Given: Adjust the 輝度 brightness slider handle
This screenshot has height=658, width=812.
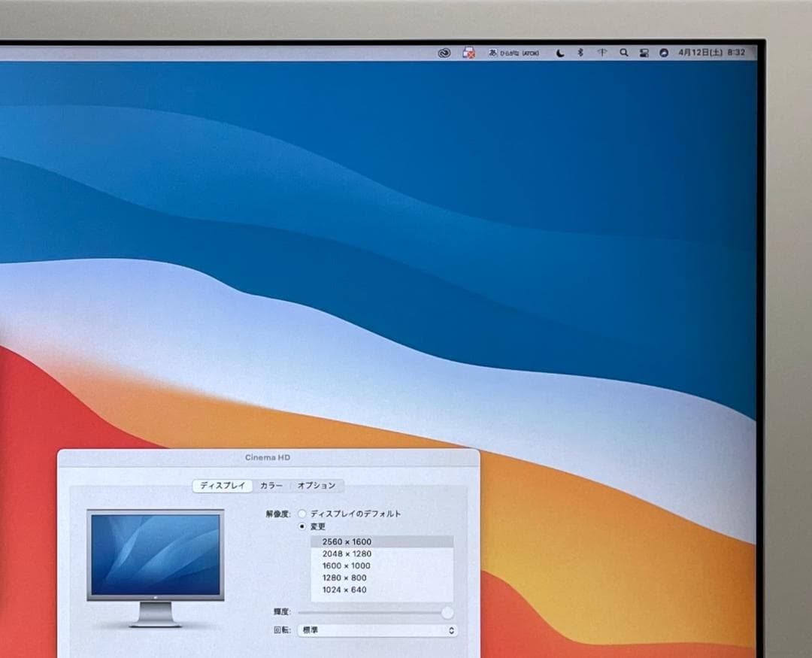Looking at the screenshot, I should pyautogui.click(x=446, y=611).
